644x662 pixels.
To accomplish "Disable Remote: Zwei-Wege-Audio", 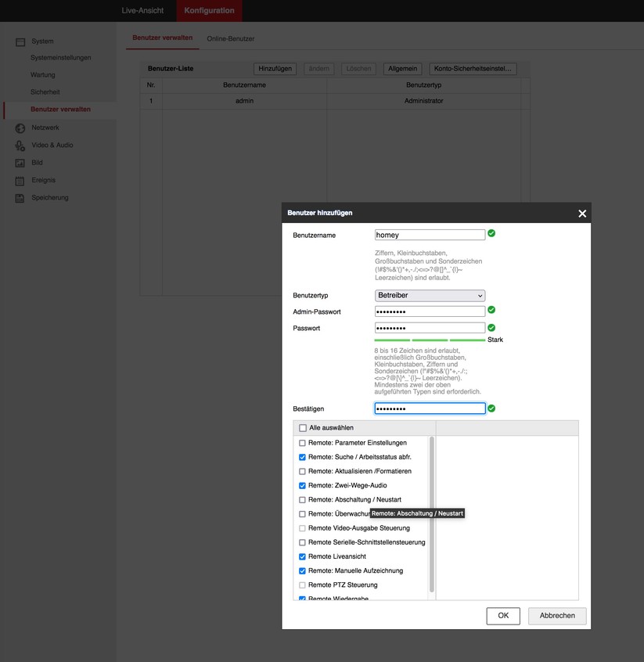I will [302, 485].
